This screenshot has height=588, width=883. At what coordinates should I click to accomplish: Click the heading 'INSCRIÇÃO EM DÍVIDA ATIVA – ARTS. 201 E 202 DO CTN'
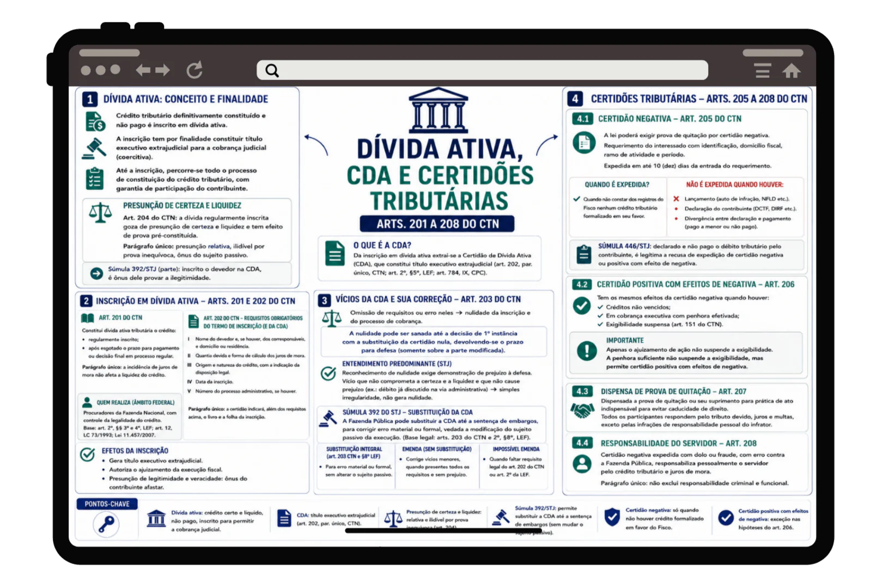point(196,301)
